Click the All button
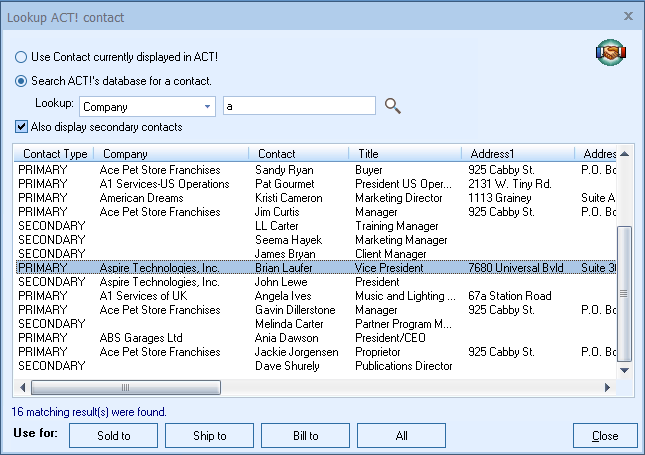The height and width of the screenshot is (455, 645). 401,436
